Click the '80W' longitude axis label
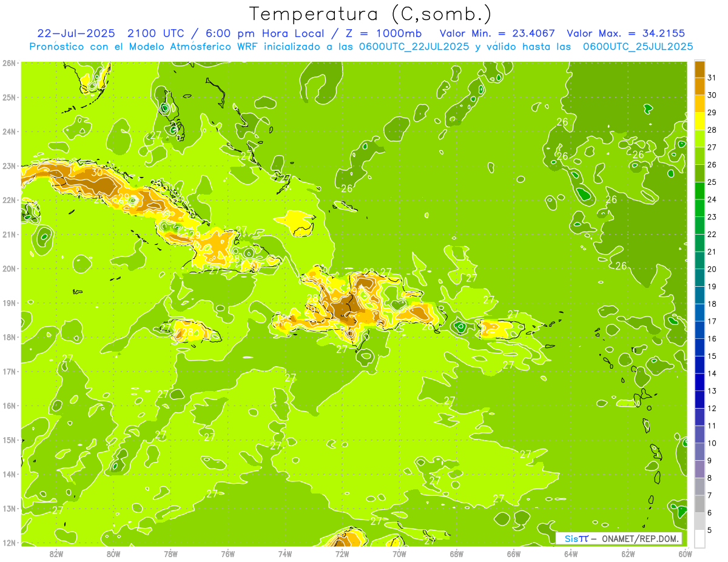Viewport: 728px width, 562px height. point(113,554)
